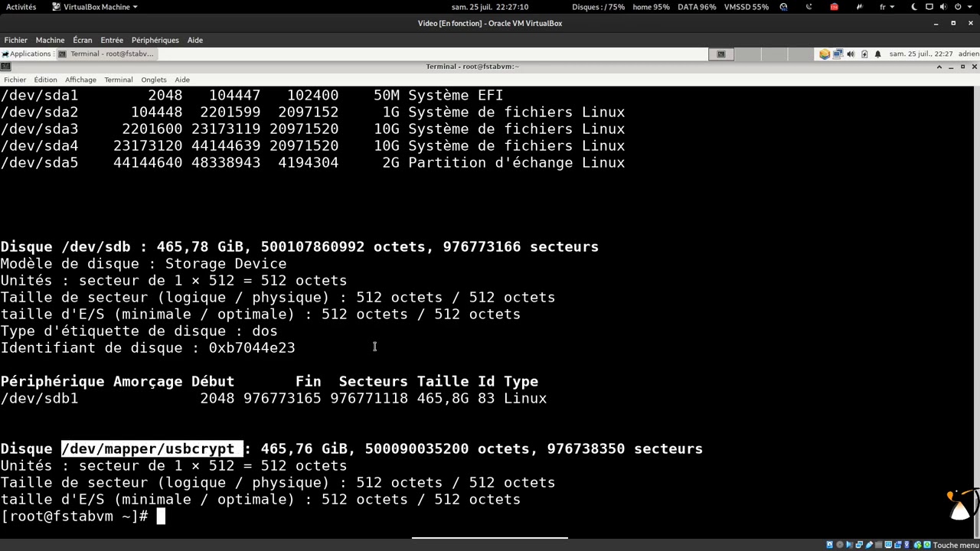980x551 pixels.
Task: Click the GNOME night light moon icon
Action: pyautogui.click(x=915, y=7)
